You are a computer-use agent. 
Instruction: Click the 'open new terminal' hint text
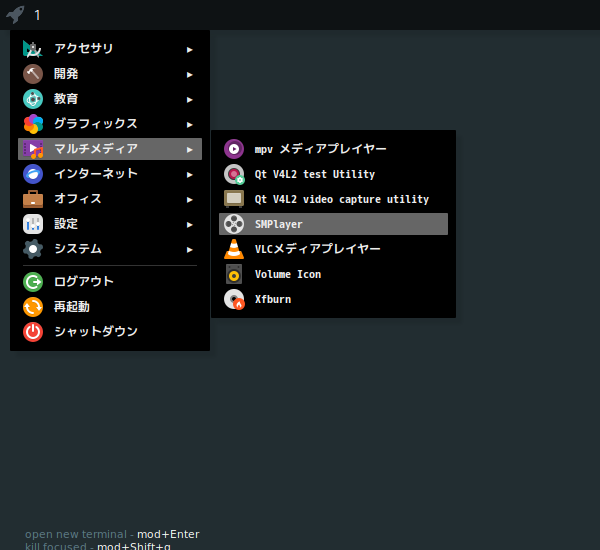click(x=76, y=534)
